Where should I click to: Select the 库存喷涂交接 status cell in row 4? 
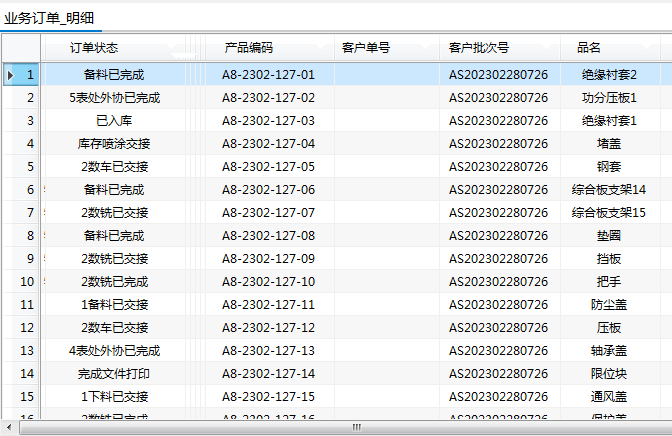(x=114, y=144)
